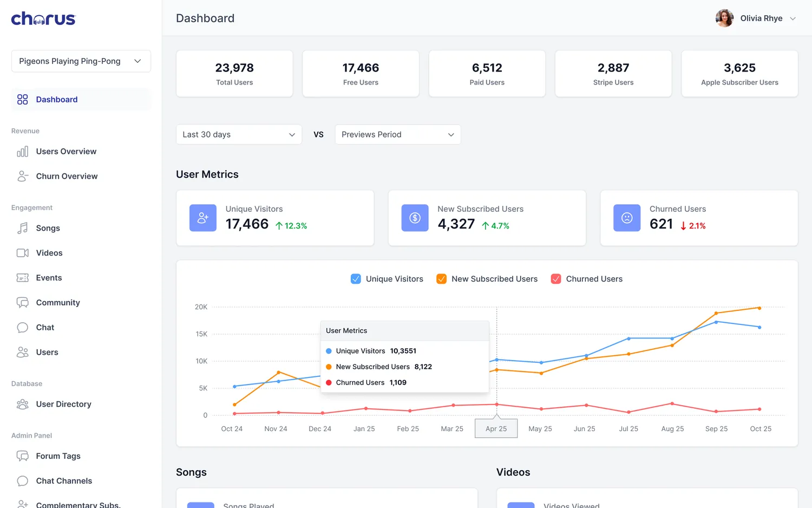Click the Community speech bubbles icon

(x=22, y=303)
